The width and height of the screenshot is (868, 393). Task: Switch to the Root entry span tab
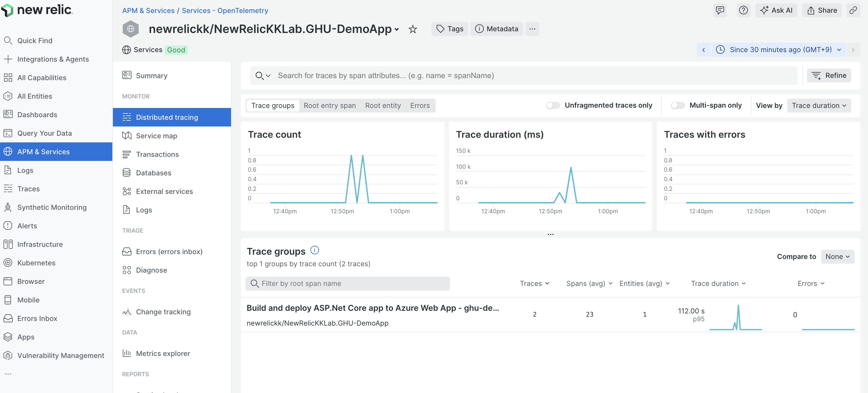[329, 105]
